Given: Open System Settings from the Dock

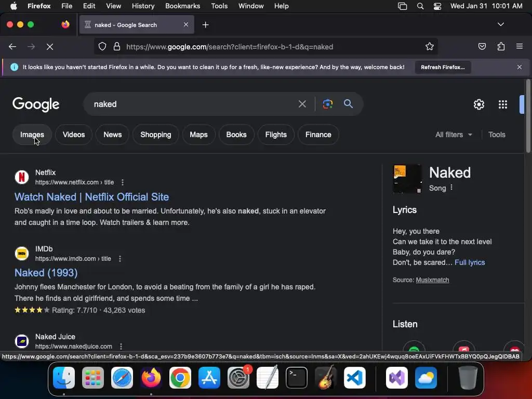Looking at the screenshot, I should click(x=238, y=378).
